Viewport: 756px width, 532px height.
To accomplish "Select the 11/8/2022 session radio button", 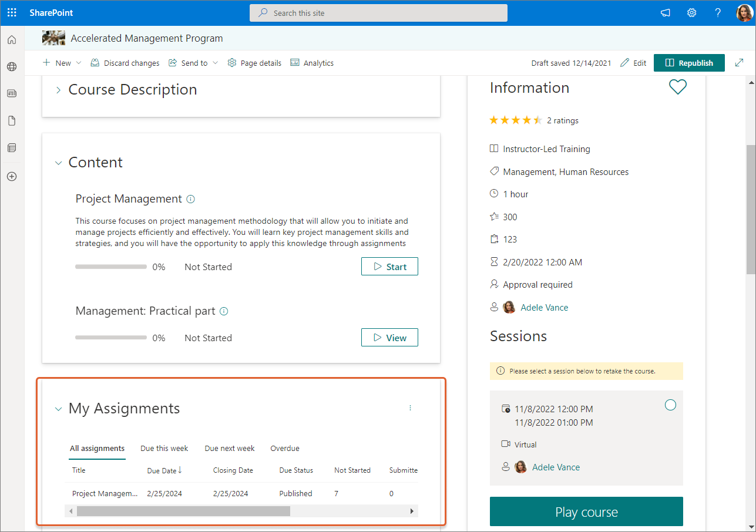I will click(x=670, y=405).
